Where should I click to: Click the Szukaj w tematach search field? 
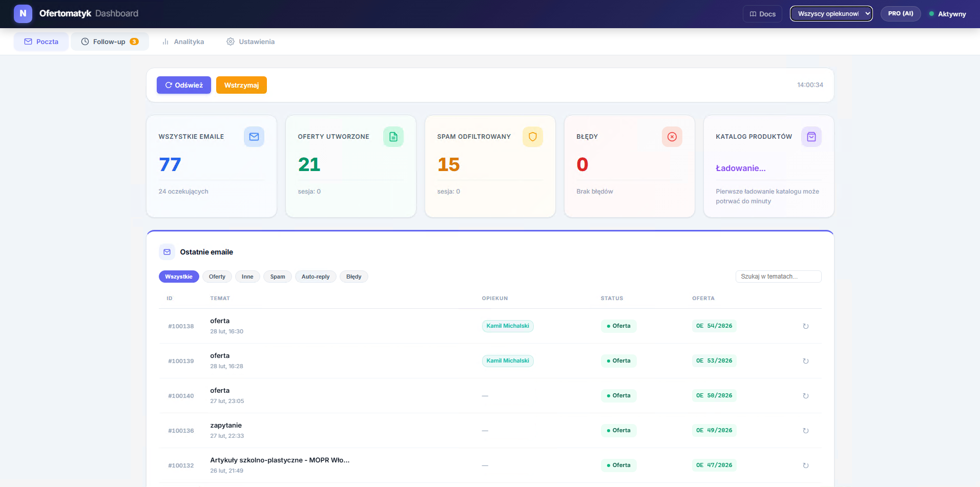coord(778,277)
